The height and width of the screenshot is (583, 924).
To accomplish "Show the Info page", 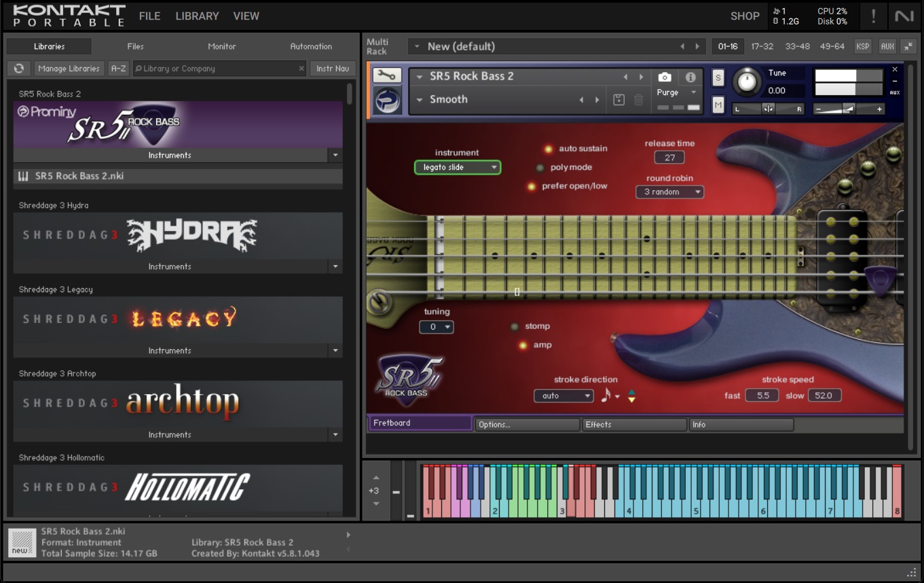I will coord(741,425).
